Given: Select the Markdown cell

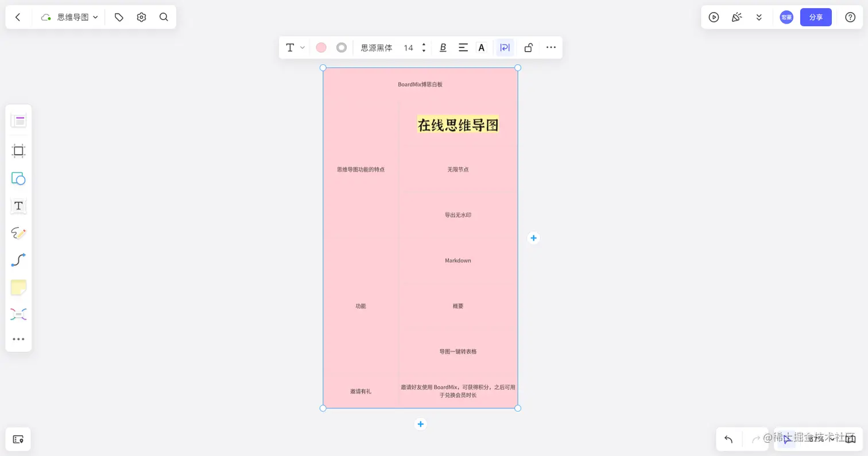Looking at the screenshot, I should 458,260.
